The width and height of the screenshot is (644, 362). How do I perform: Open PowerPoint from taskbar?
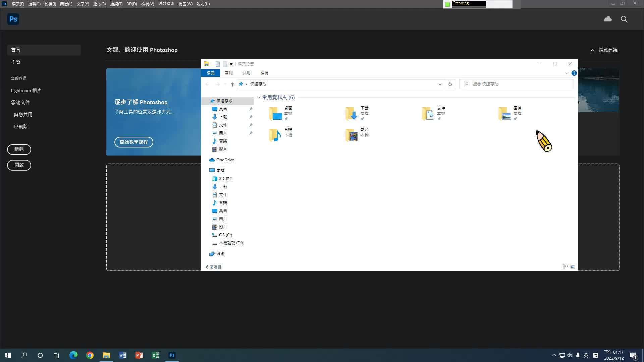point(139,355)
